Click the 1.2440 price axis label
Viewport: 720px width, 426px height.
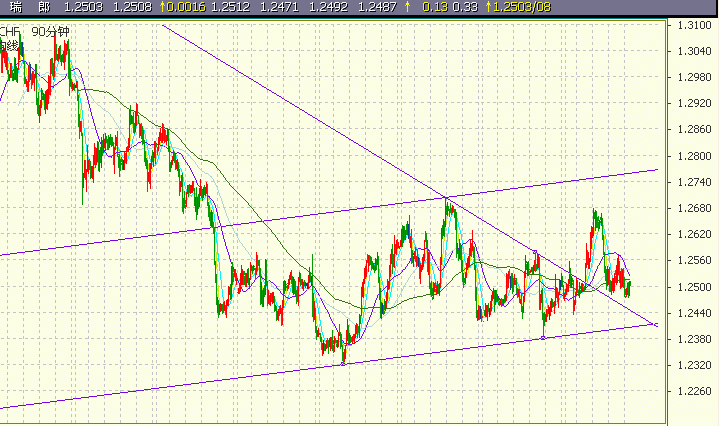(x=694, y=313)
